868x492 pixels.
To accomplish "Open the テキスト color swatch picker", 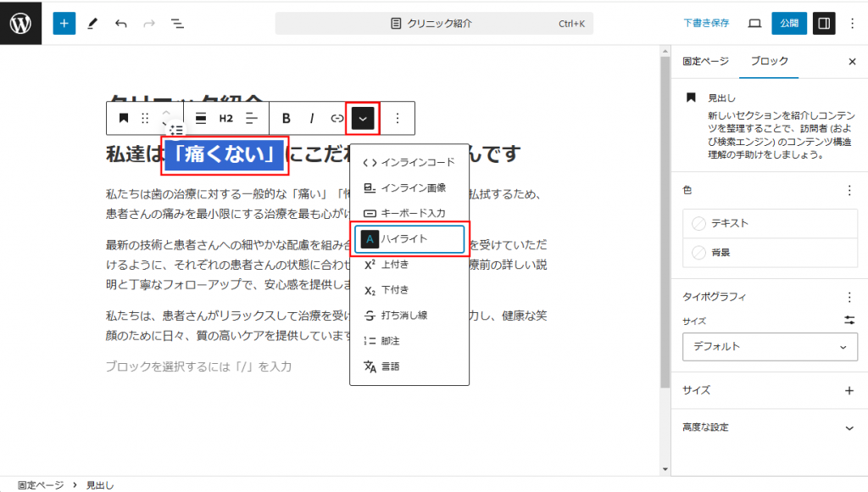I will tap(766, 223).
